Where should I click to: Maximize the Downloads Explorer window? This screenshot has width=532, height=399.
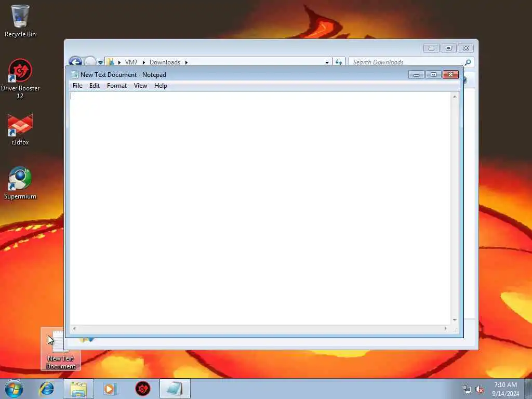click(448, 48)
